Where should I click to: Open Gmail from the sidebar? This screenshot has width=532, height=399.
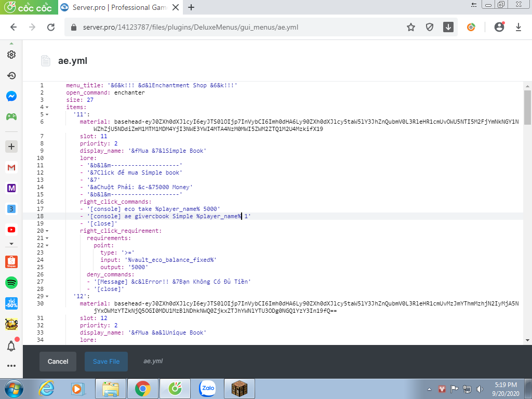click(11, 167)
